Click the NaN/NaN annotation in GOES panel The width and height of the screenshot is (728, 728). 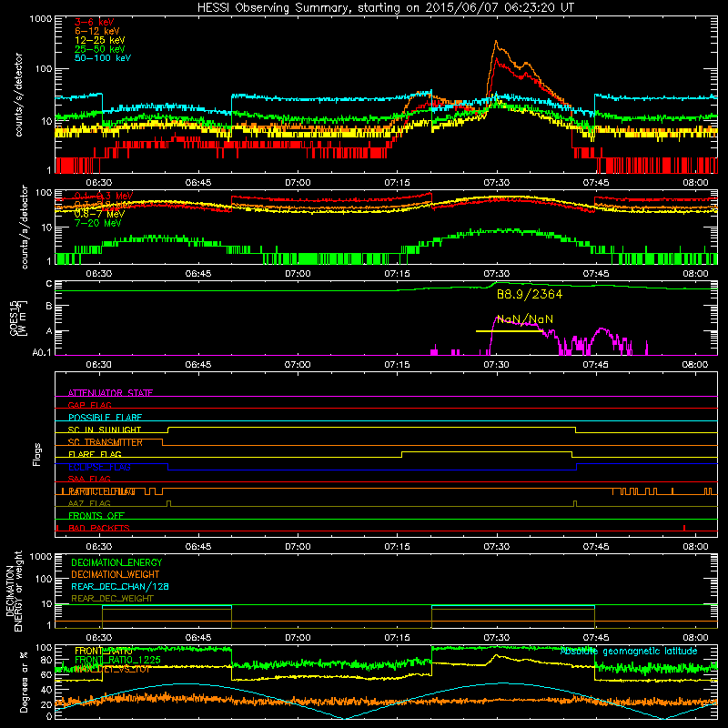point(525,319)
